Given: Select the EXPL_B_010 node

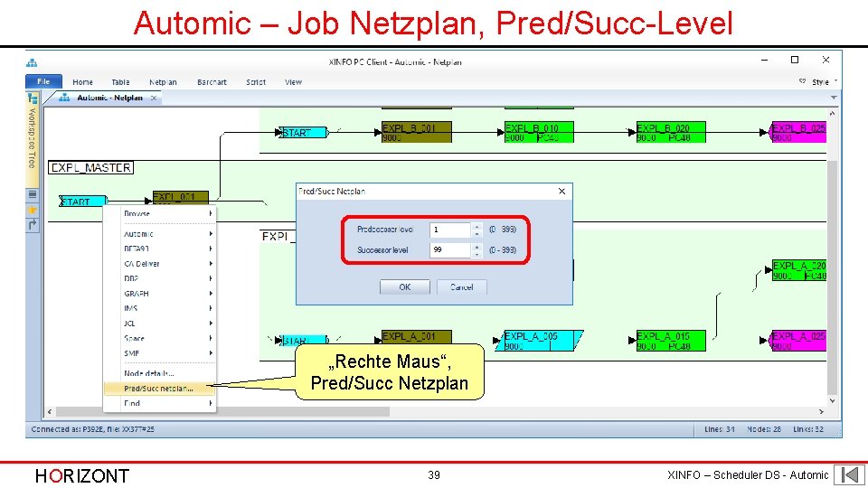Looking at the screenshot, I should point(539,132).
